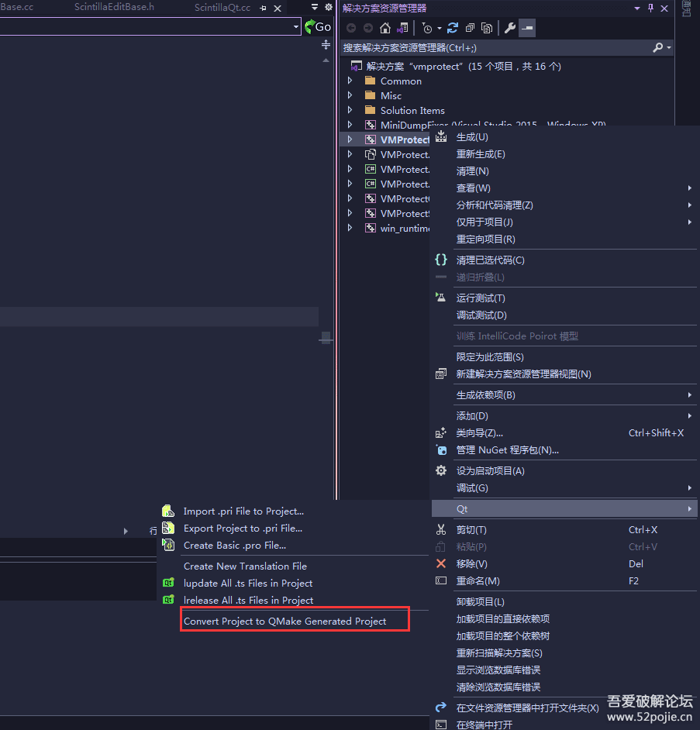This screenshot has height=730, width=700.
Task: Click the pin icon on ScintillaQt.cc tab
Action: [264, 9]
